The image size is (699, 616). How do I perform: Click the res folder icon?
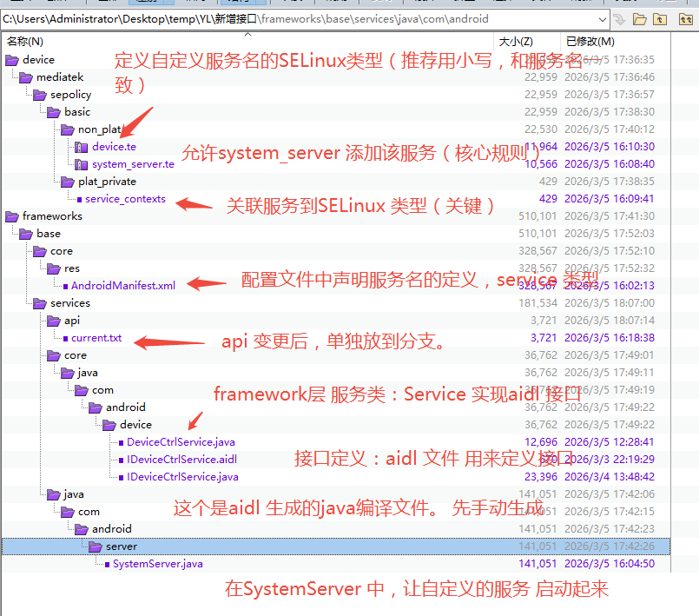[x=54, y=269]
